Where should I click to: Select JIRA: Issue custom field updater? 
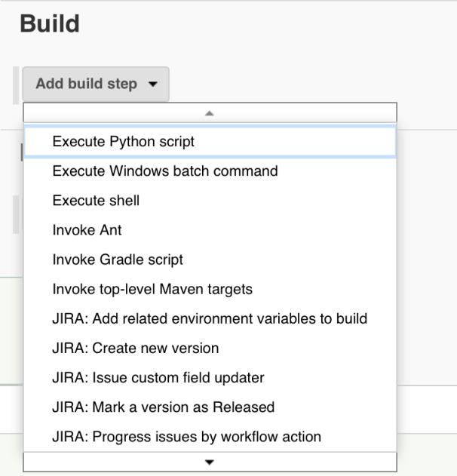tap(210, 378)
